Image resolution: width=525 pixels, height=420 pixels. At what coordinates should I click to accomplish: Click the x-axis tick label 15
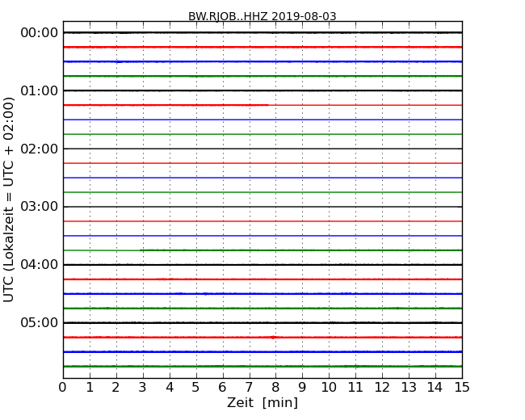point(462,388)
